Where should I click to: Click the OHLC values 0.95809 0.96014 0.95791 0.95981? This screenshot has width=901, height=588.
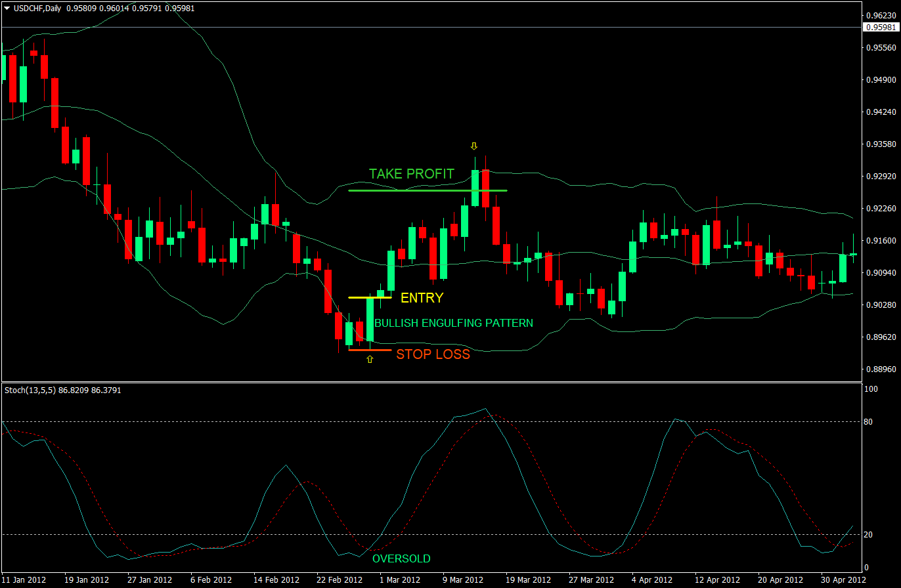(x=130, y=9)
